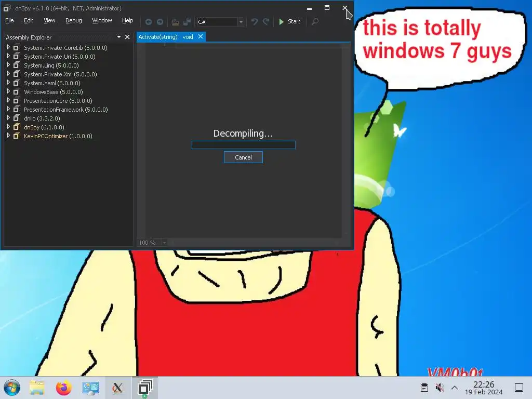Maximize the dnSpy window
Screen dimensions: 532x399
[327, 8]
